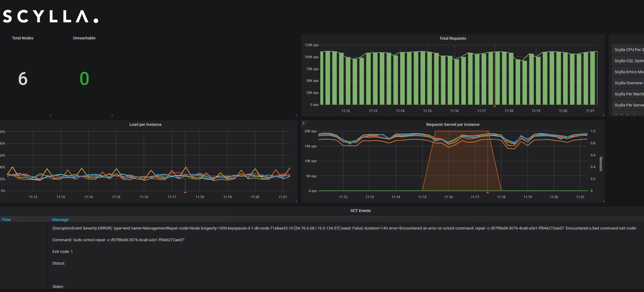Click the annotation marker under the Load per Instance graph

[x=185, y=192]
